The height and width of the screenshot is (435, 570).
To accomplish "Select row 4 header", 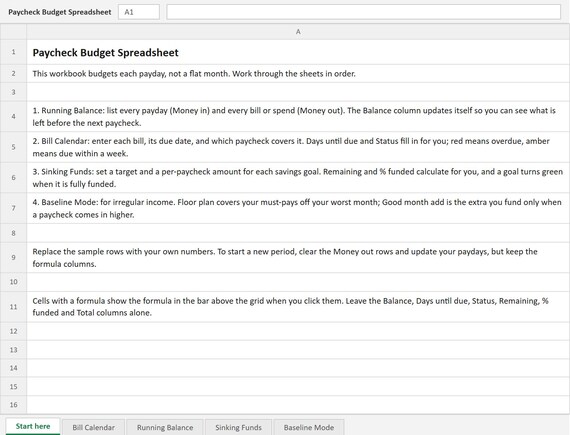I will 13,116.
